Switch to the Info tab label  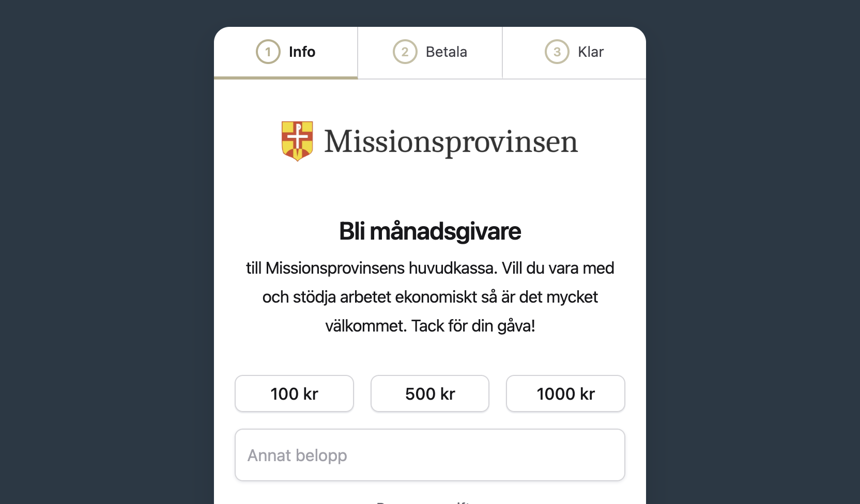point(302,52)
